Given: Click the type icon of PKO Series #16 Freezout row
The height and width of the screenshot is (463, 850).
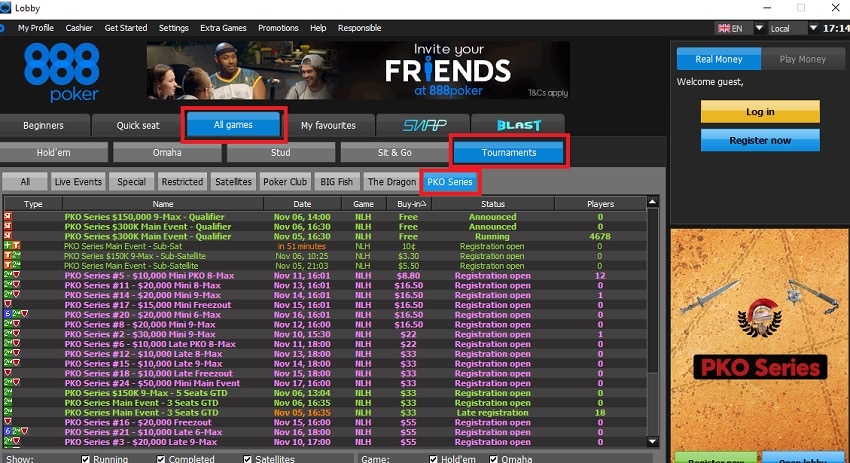Looking at the screenshot, I should [x=8, y=422].
